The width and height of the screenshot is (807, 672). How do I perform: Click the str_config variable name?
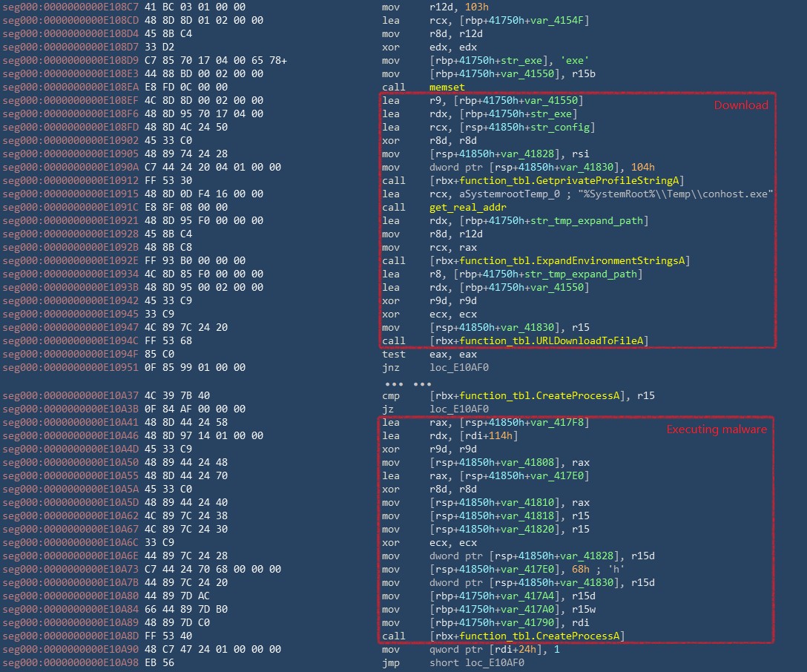click(544, 127)
